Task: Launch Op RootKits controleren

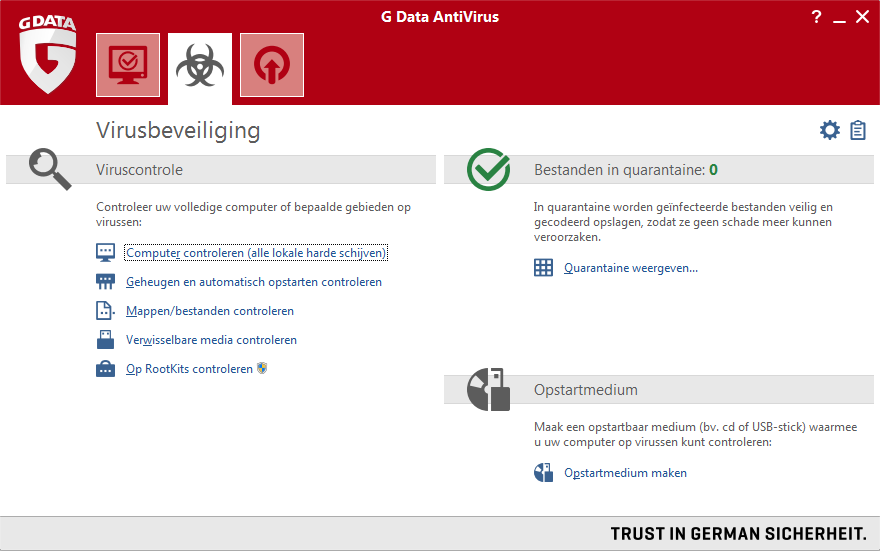Action: [189, 369]
